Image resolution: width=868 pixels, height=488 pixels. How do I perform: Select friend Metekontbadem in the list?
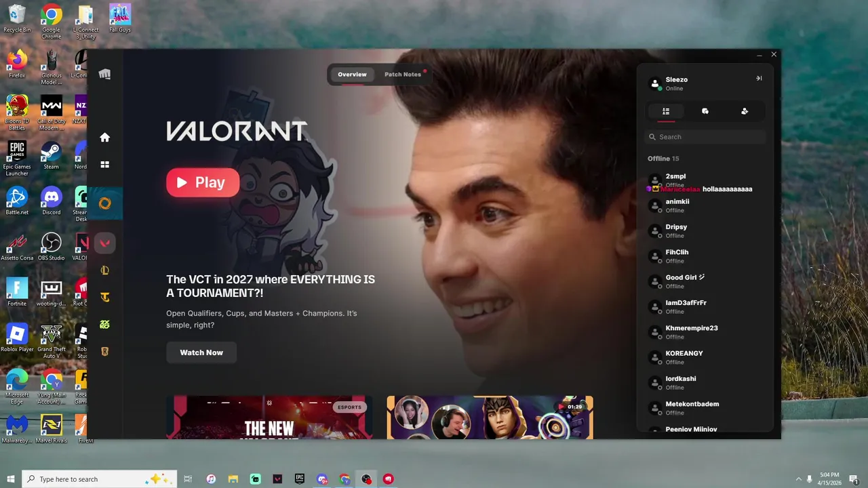coord(705,408)
